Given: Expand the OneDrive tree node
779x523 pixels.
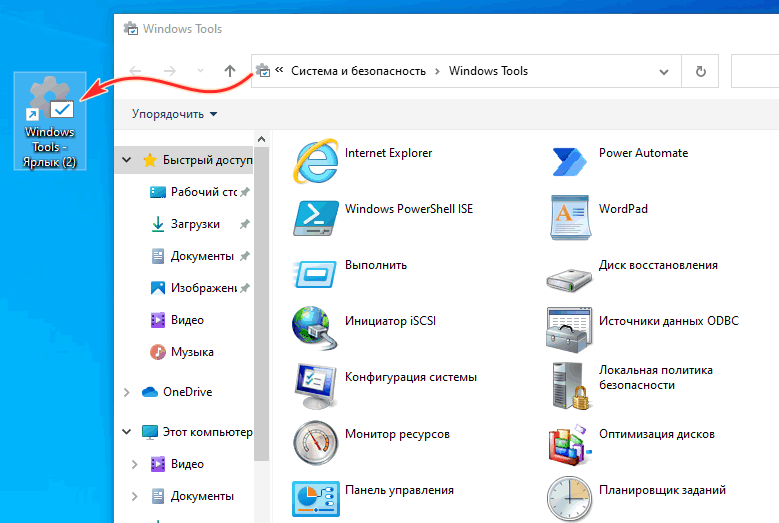Looking at the screenshot, I should pyautogui.click(x=127, y=392).
